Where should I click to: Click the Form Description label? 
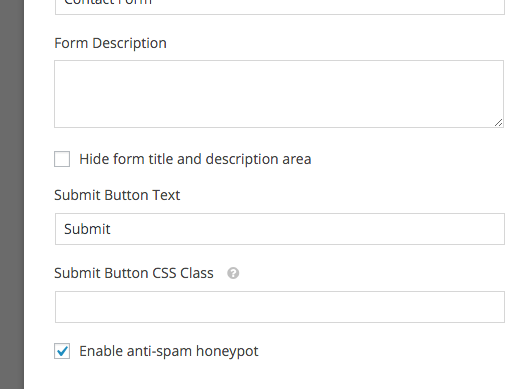point(110,43)
